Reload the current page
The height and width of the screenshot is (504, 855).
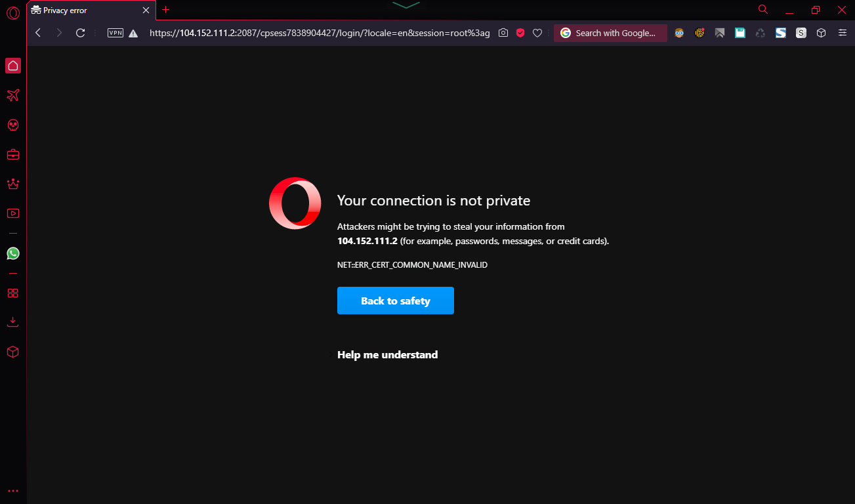(81, 33)
